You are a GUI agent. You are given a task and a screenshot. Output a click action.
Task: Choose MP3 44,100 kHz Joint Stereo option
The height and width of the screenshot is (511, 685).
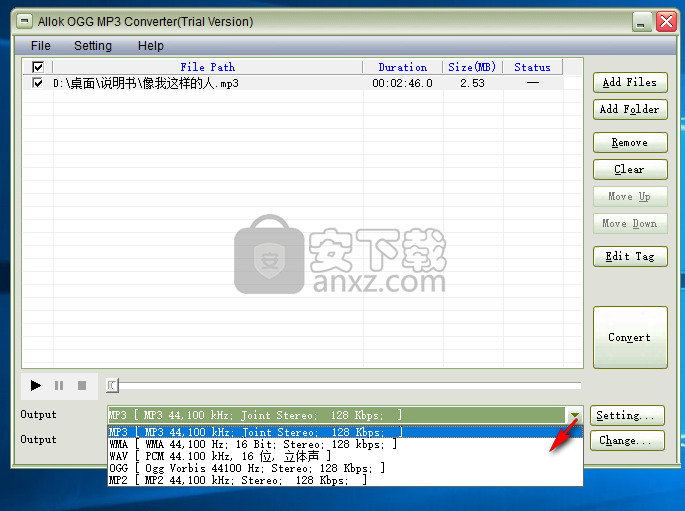pyautogui.click(x=345, y=432)
